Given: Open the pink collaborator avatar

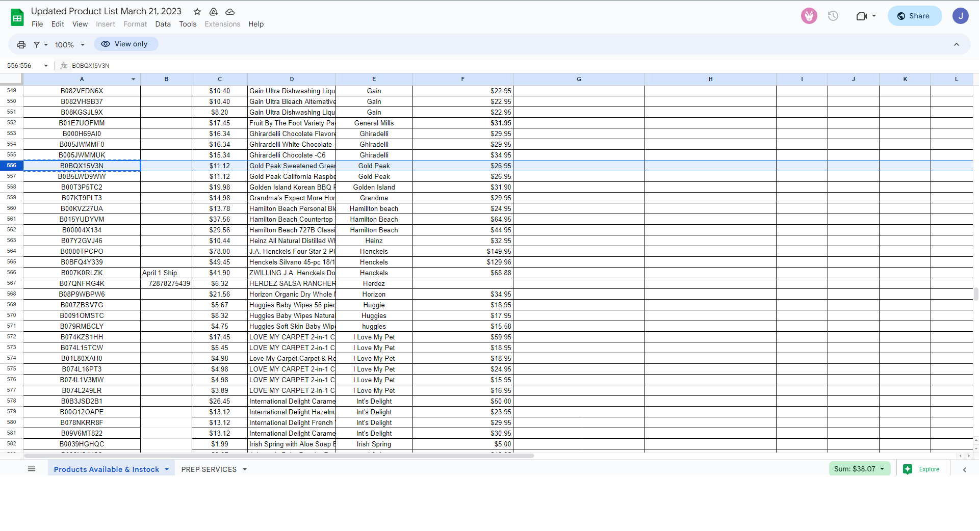Looking at the screenshot, I should 809,16.
